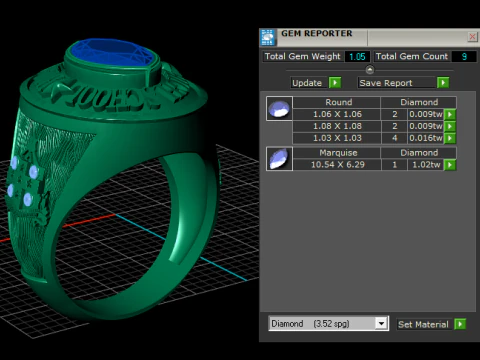The image size is (480, 360).
Task: Click the Diamond header in the Marquise group
Action: pos(419,153)
